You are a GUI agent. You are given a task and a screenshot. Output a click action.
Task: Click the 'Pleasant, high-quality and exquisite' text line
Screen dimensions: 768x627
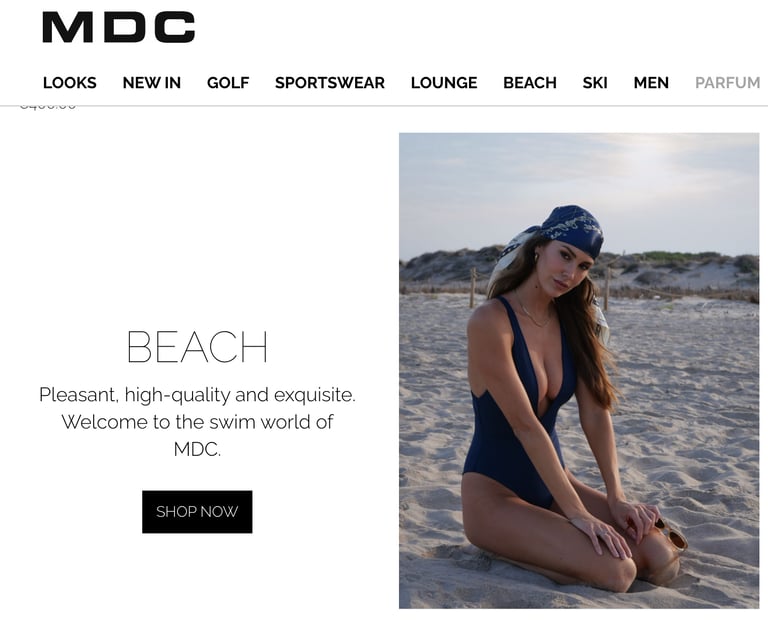tap(197, 395)
